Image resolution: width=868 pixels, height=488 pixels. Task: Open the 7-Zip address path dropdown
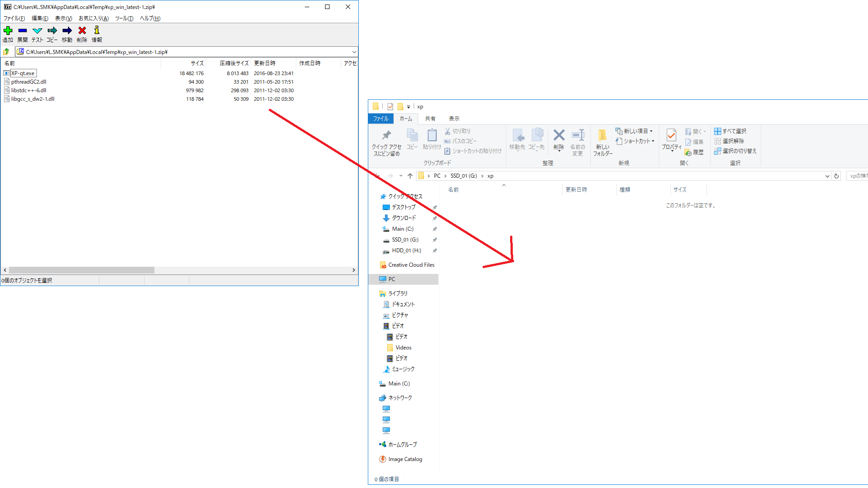(354, 52)
